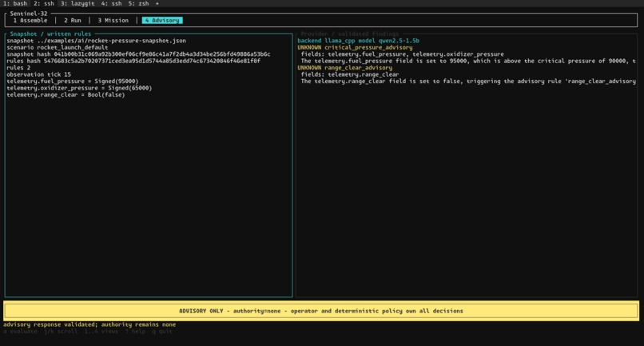This screenshot has width=644, height=346.
Task: Open the 3 Mission view
Action: (113, 20)
